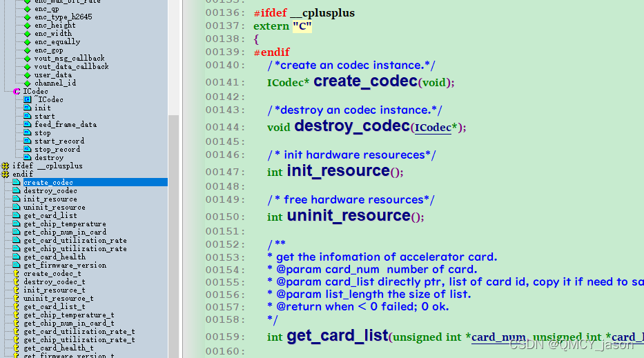The width and height of the screenshot is (644, 358).
Task: Click the destructor icon beside ~ICodec
Action: pyautogui.click(x=28, y=100)
